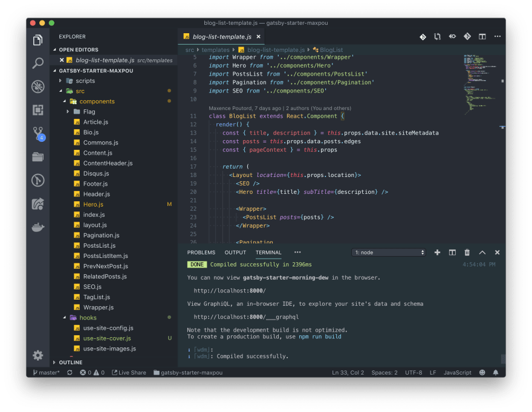Open the Explorer view in activity bar
Image resolution: width=532 pixels, height=412 pixels.
37,40
